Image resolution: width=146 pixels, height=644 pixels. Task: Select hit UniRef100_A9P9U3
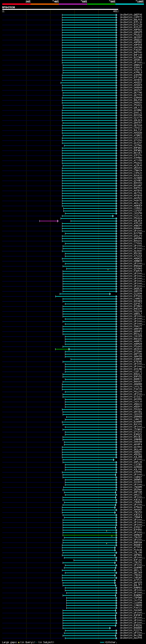[x=131, y=30]
